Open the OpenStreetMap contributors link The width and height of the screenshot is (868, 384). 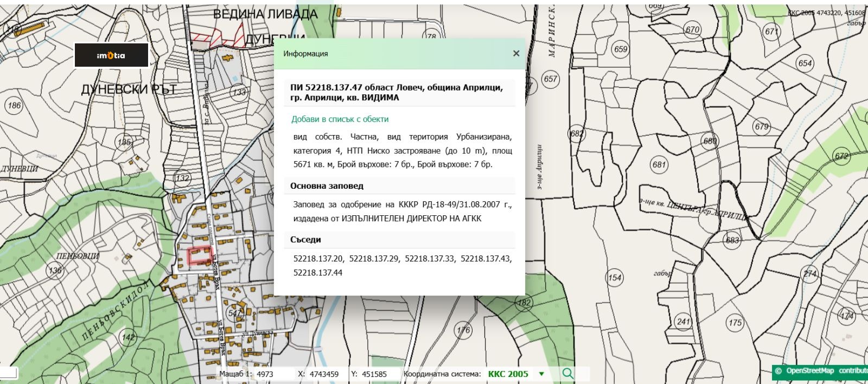tap(819, 371)
